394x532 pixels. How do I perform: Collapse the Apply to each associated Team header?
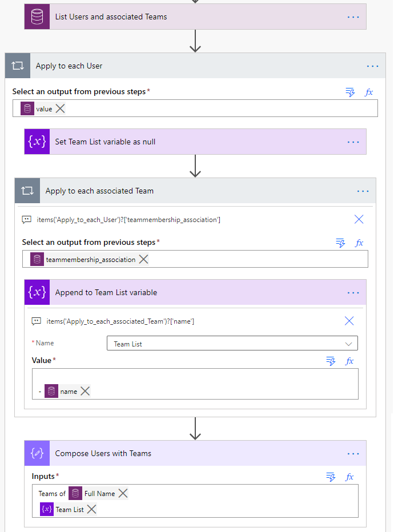coord(195,191)
